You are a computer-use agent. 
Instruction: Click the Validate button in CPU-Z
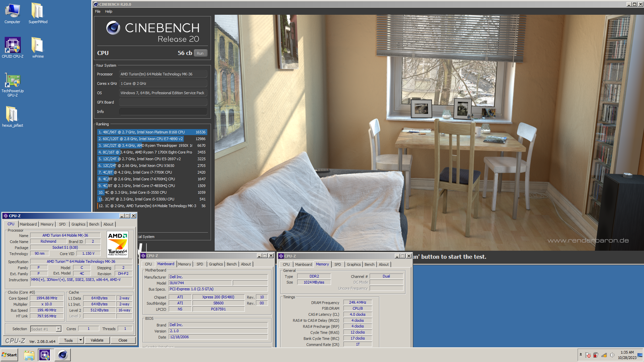point(97,340)
